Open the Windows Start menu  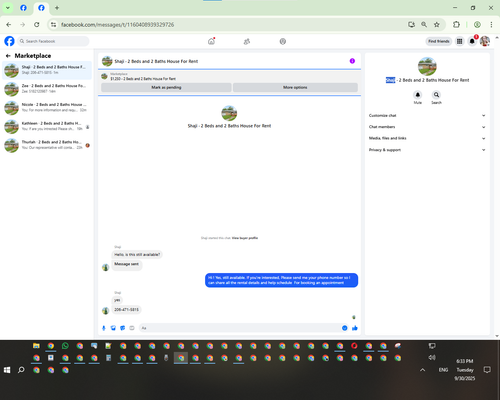[7, 370]
